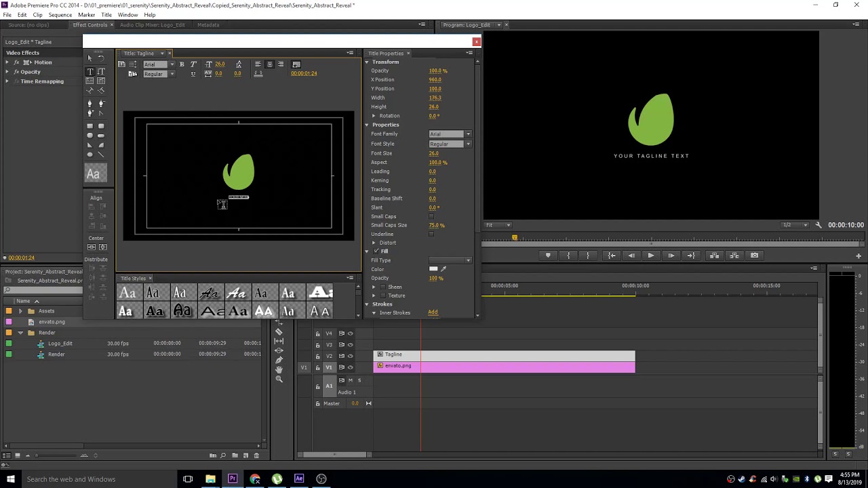
Task: Pick the Pen tool in the title designer
Action: pos(90,102)
